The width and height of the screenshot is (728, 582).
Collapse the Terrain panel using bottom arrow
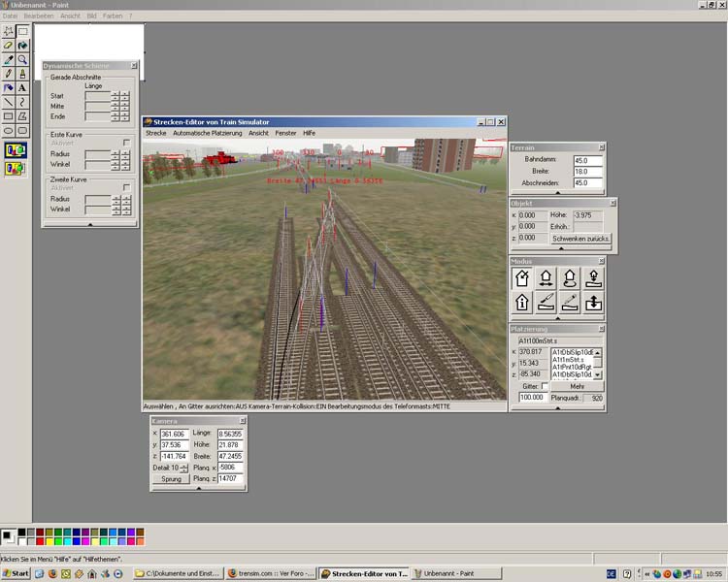coord(557,193)
